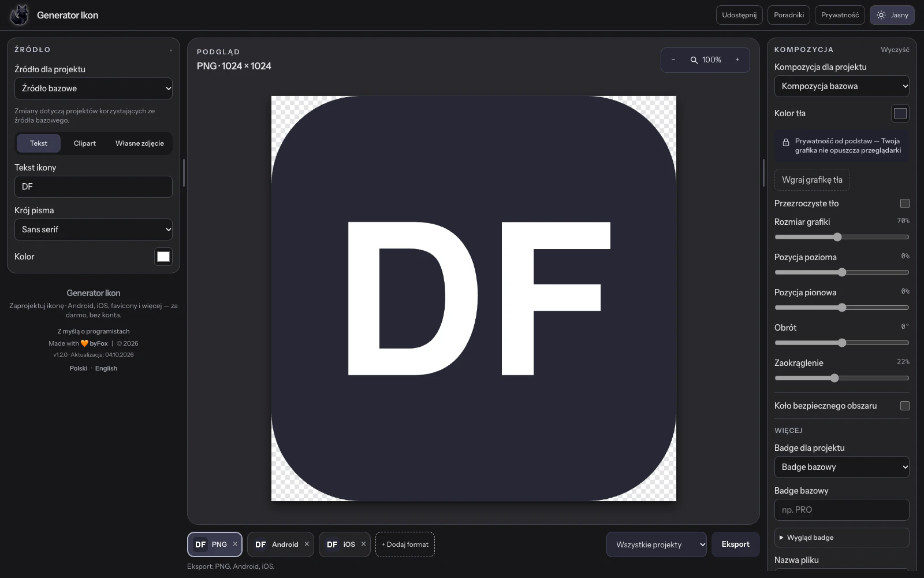Switch to the Clipart source tab
The height and width of the screenshot is (578, 924).
click(85, 143)
